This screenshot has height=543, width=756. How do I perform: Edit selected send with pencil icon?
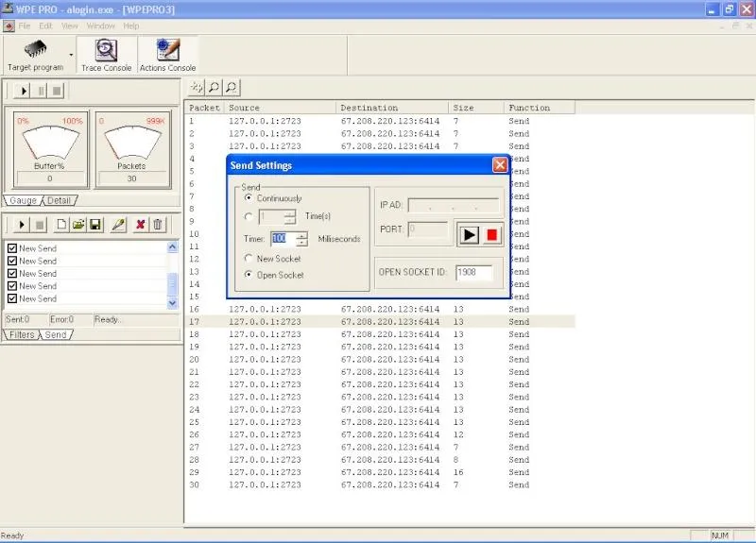[x=118, y=225]
